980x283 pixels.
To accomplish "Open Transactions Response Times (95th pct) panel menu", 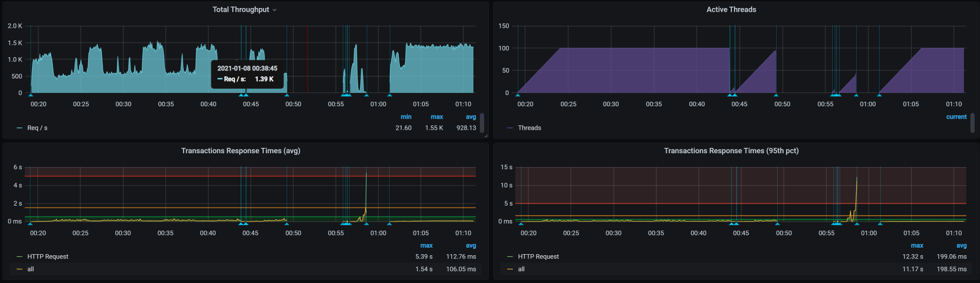I will click(x=731, y=151).
